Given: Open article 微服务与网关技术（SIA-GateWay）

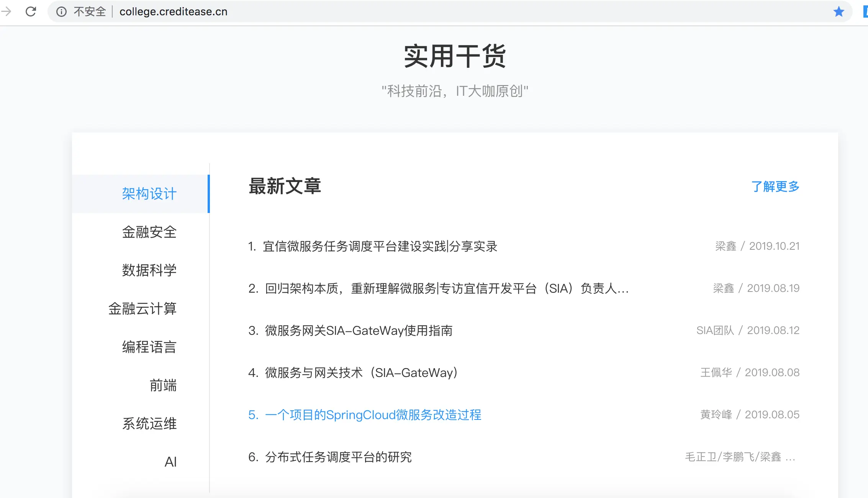Looking at the screenshot, I should coord(361,373).
